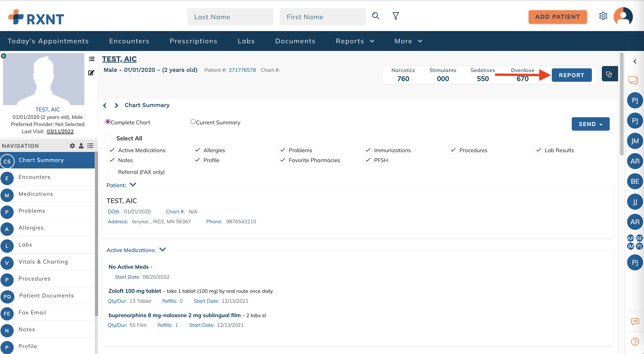Screen dimensions: 644x354
Task: Click TEST, AIC link under photo
Action: [47, 110]
